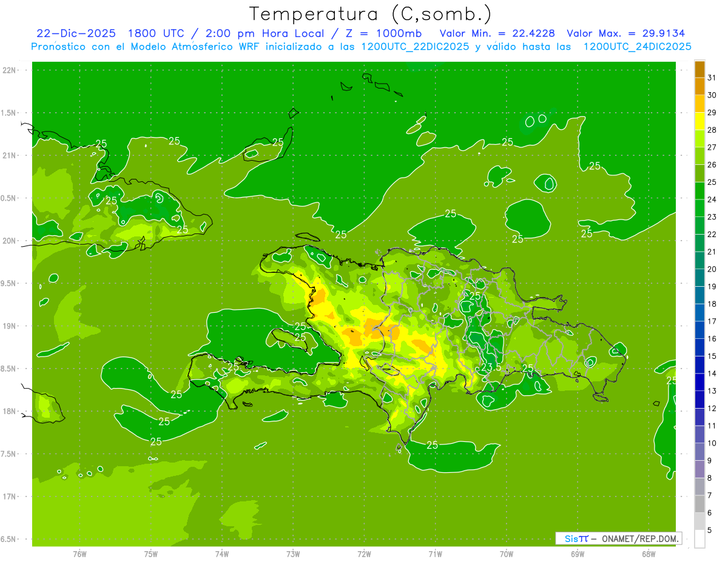Click the blue swatch between 15 and 16
Image resolution: width=728 pixels, height=562 pixels.
[x=699, y=347]
